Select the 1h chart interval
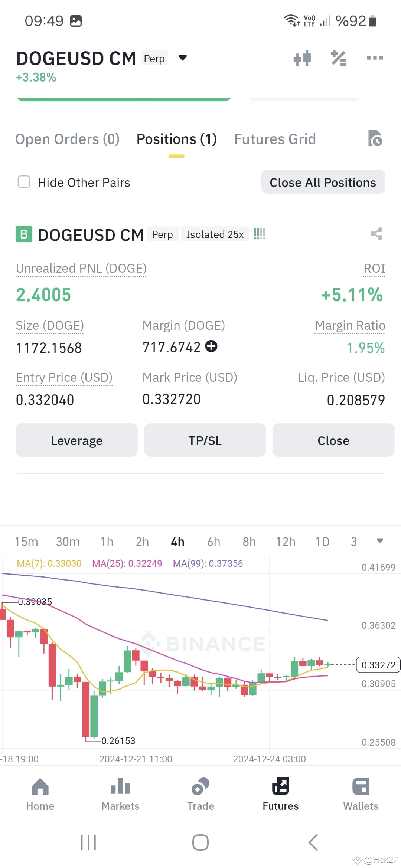Viewport: 401px width, 868px height. [x=107, y=542]
